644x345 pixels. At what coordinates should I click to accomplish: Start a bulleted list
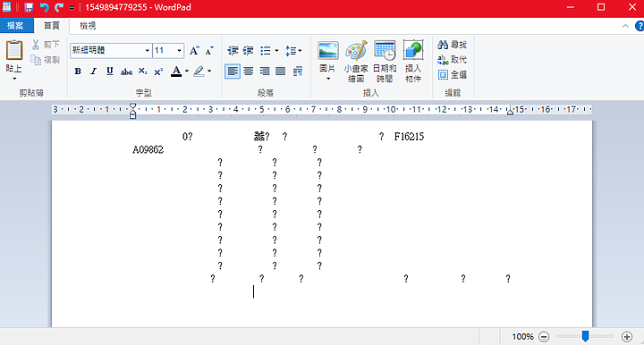click(x=266, y=50)
